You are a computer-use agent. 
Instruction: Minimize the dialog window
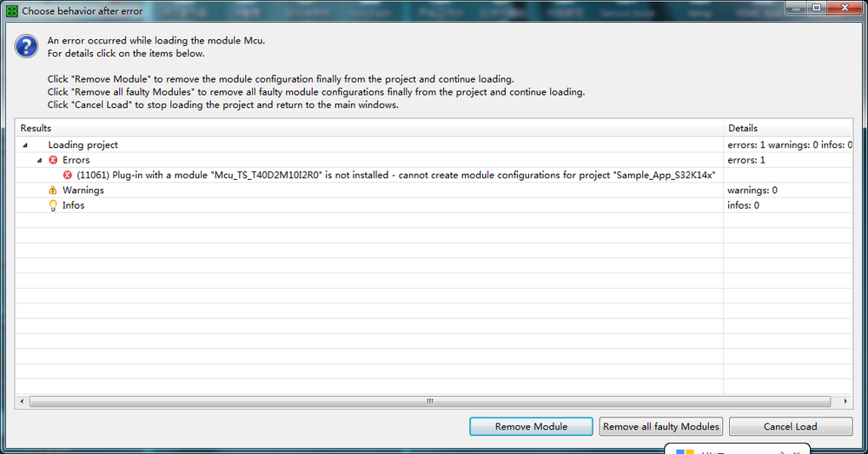point(796,7)
